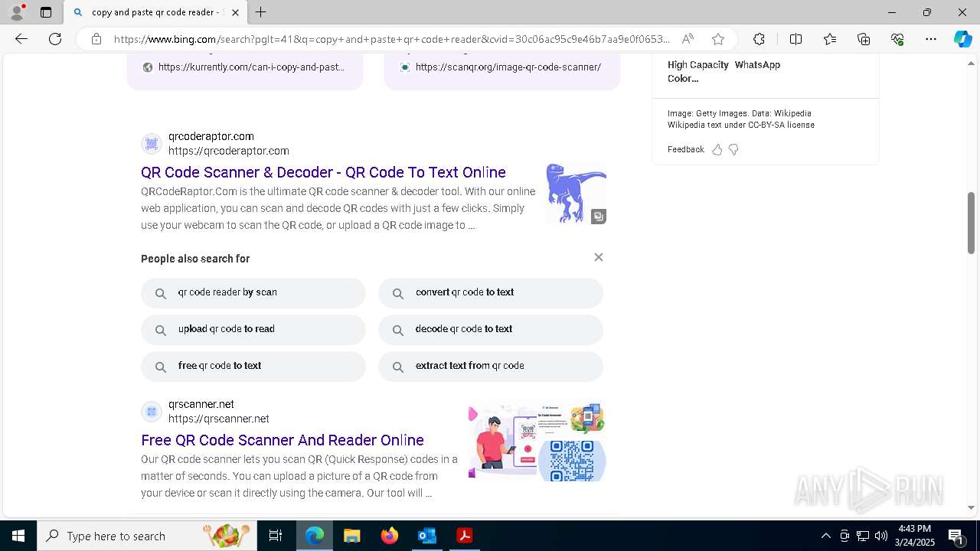This screenshot has height=551, width=980.
Task: Open a new tab with plus
Action: coord(261,12)
